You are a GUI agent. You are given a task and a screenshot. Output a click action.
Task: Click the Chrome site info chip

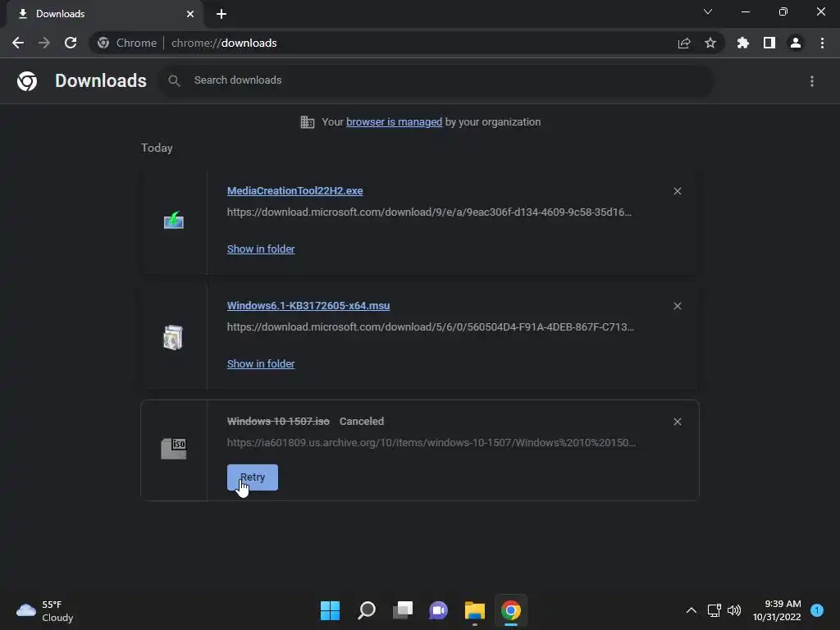pos(127,43)
